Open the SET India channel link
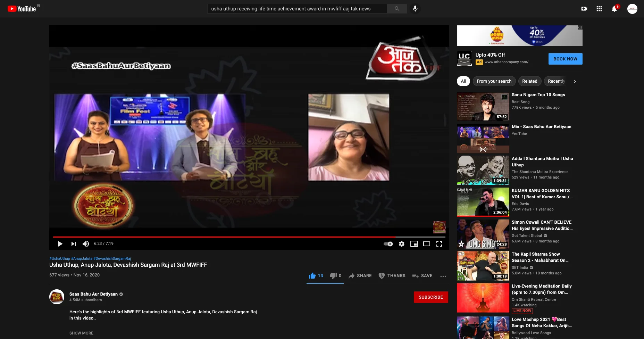The width and height of the screenshot is (644, 339). point(520,268)
